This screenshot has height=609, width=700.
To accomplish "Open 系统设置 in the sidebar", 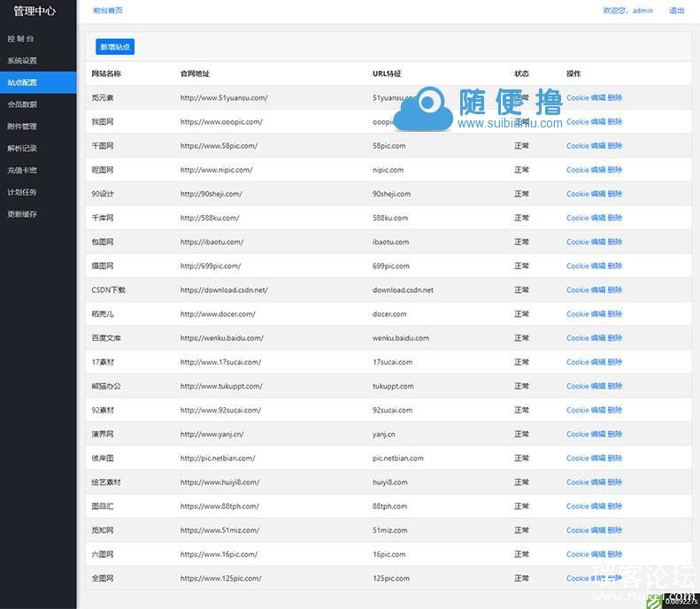I will tap(22, 60).
